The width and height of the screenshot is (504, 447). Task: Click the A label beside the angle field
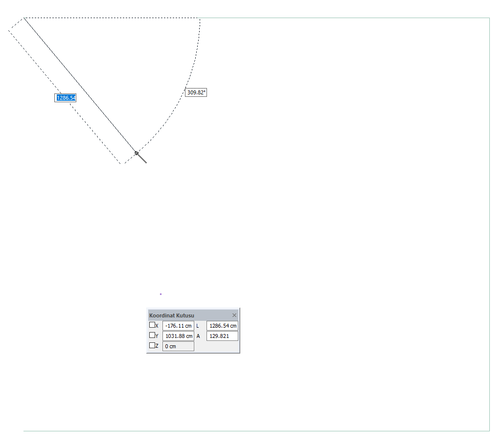(198, 336)
